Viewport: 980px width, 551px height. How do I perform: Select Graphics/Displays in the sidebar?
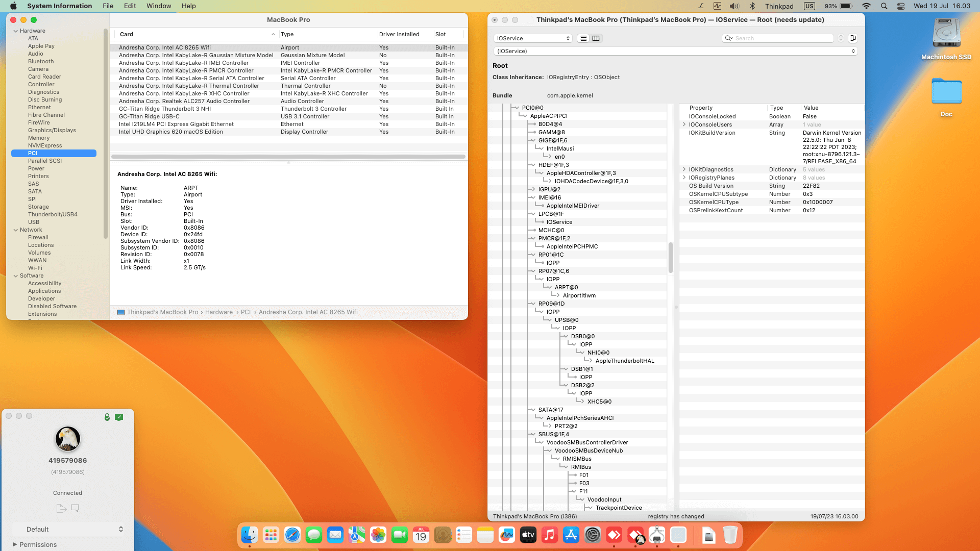tap(52, 130)
